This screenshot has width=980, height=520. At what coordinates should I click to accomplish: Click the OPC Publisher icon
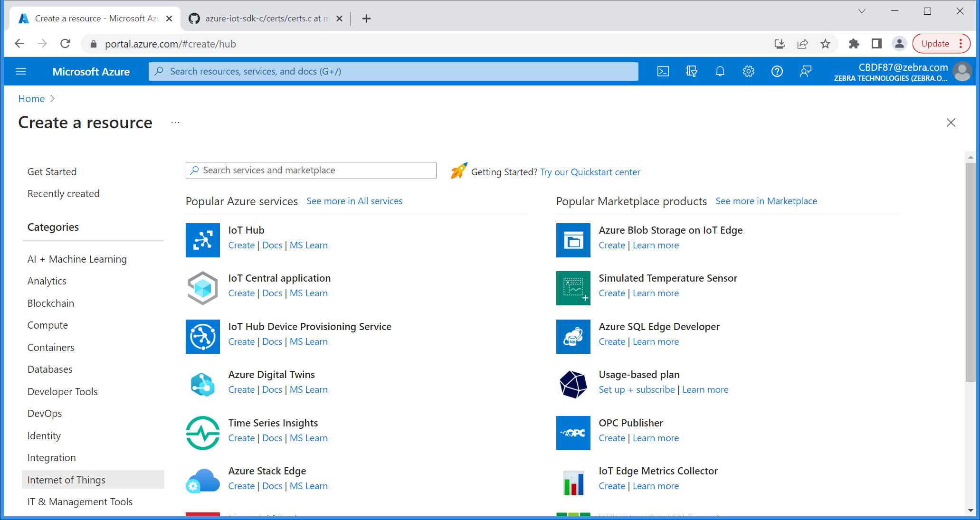(x=573, y=433)
